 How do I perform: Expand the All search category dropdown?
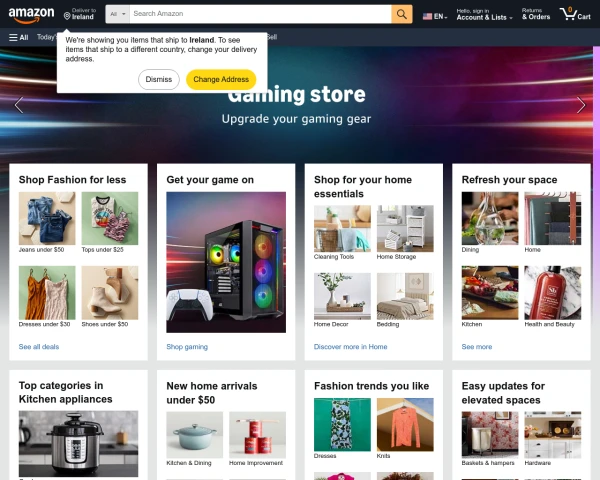coord(117,14)
